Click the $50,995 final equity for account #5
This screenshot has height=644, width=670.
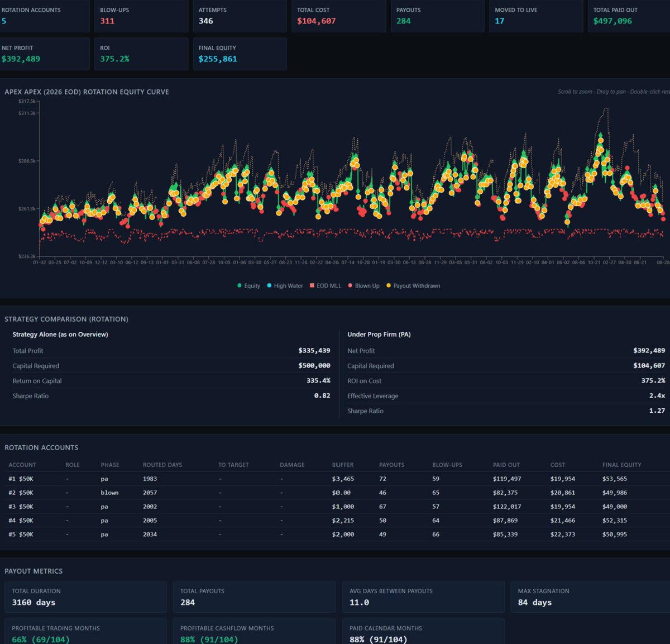point(615,535)
